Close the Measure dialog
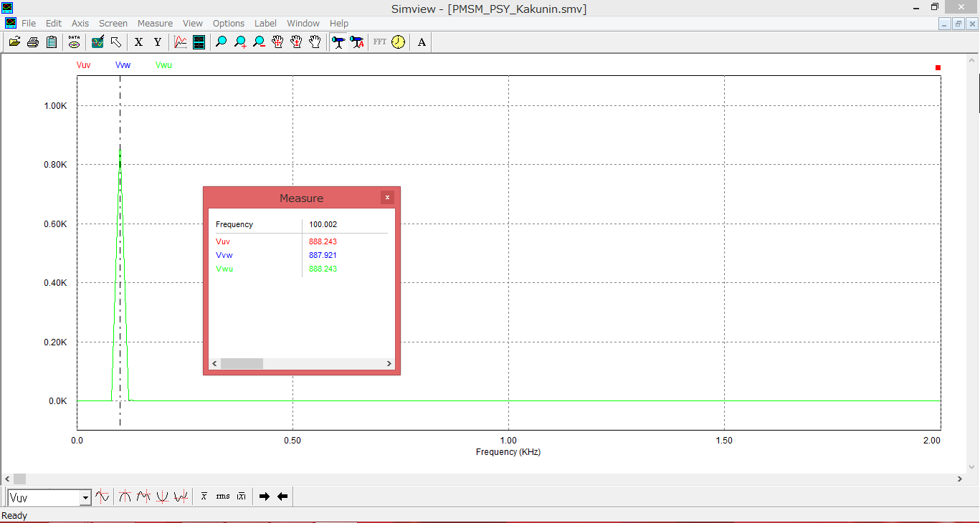This screenshot has height=523, width=980. point(387,198)
